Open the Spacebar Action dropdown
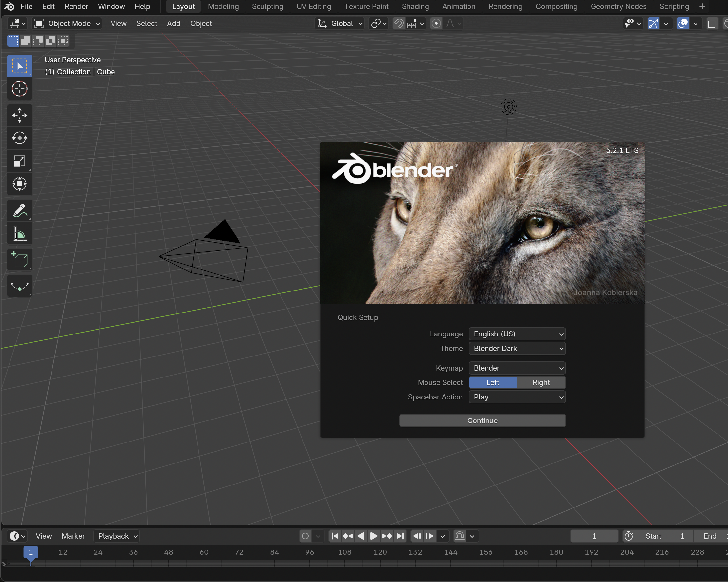This screenshot has height=582, width=728. pyautogui.click(x=517, y=397)
